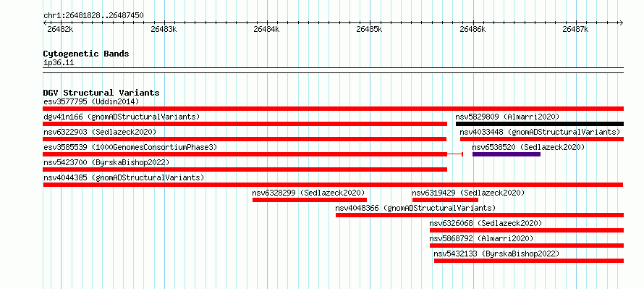Click the 'esv3577795 (Uddin2014)' label
The image size is (644, 289).
91,101
